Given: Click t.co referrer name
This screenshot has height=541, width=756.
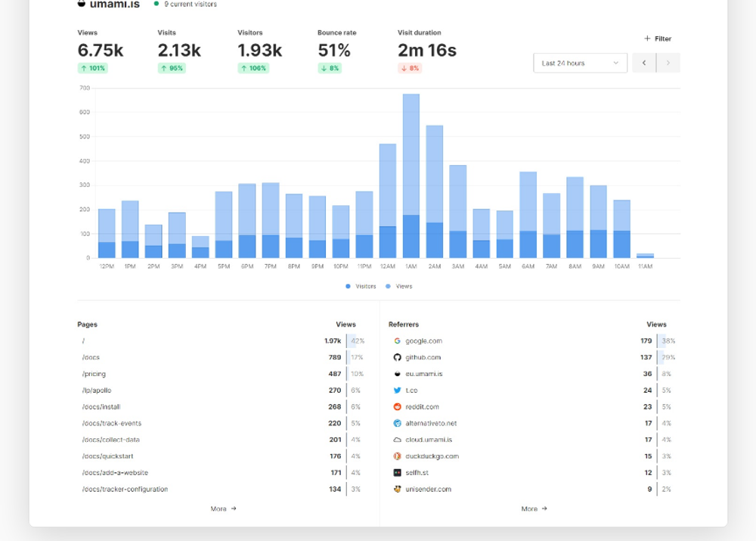Looking at the screenshot, I should pos(412,390).
